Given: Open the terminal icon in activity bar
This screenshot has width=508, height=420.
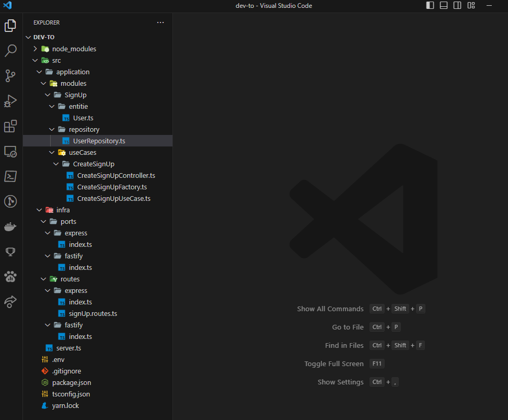Looking at the screenshot, I should 10,176.
